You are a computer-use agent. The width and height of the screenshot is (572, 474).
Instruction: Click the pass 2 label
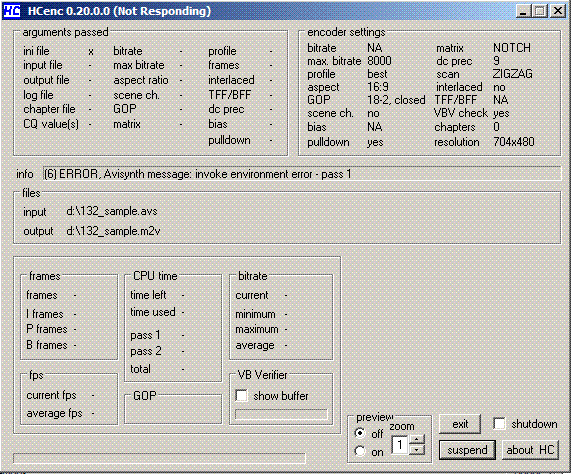146,351
